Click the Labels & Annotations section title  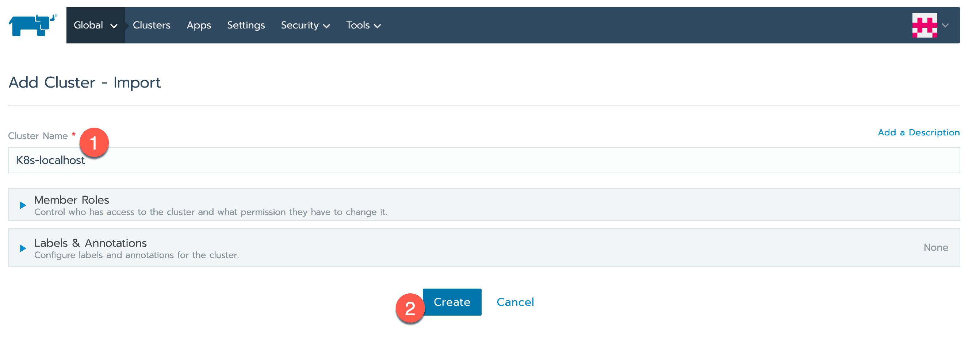pos(91,243)
